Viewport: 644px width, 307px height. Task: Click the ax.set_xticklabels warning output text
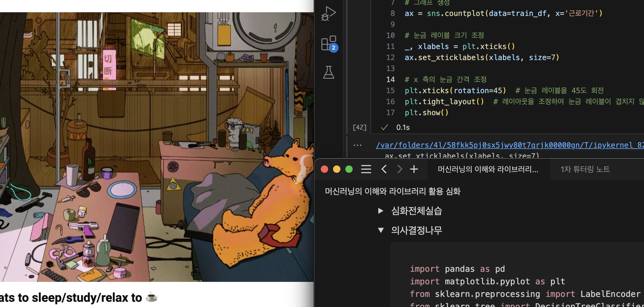click(x=462, y=156)
